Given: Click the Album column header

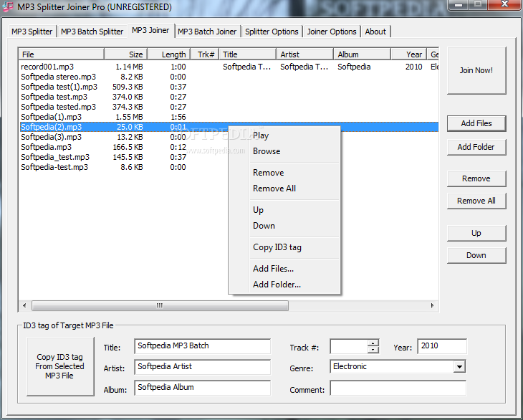Looking at the screenshot, I should (363, 54).
